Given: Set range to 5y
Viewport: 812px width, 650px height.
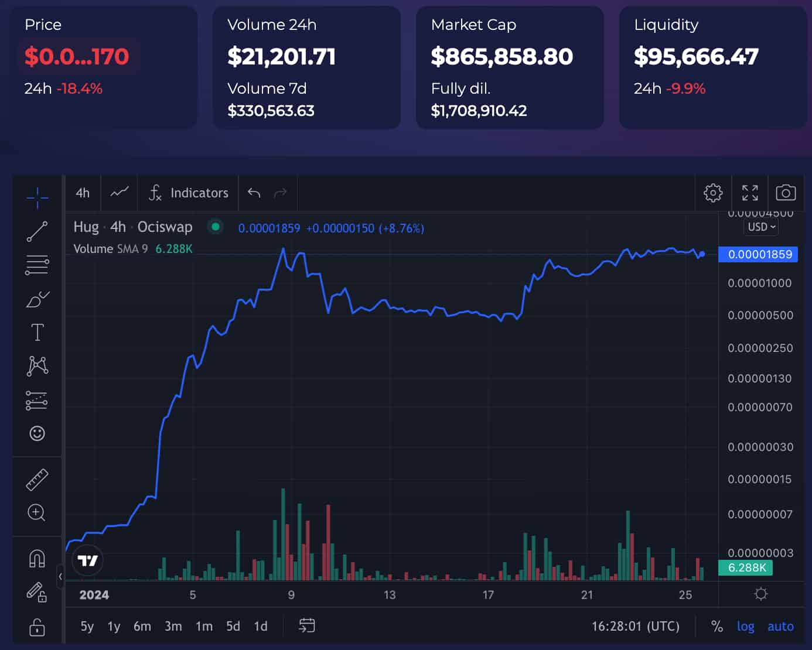Looking at the screenshot, I should coord(87,626).
